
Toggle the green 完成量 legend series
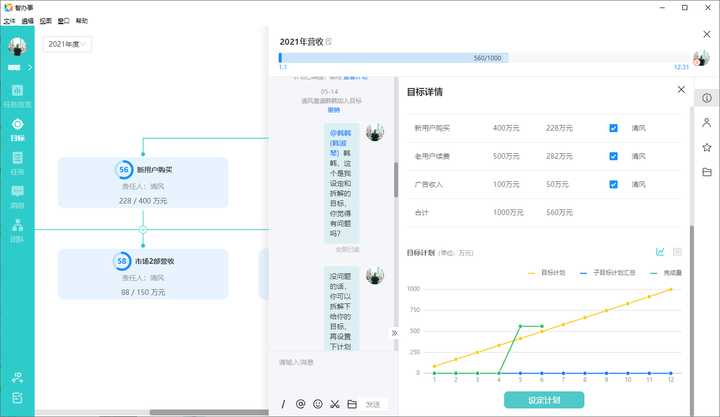click(666, 273)
